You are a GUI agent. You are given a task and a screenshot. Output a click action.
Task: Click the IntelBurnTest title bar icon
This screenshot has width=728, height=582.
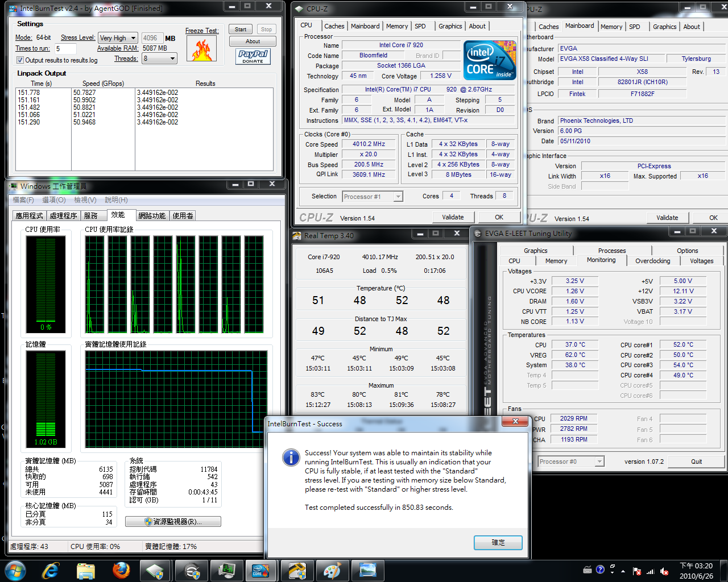click(13, 9)
